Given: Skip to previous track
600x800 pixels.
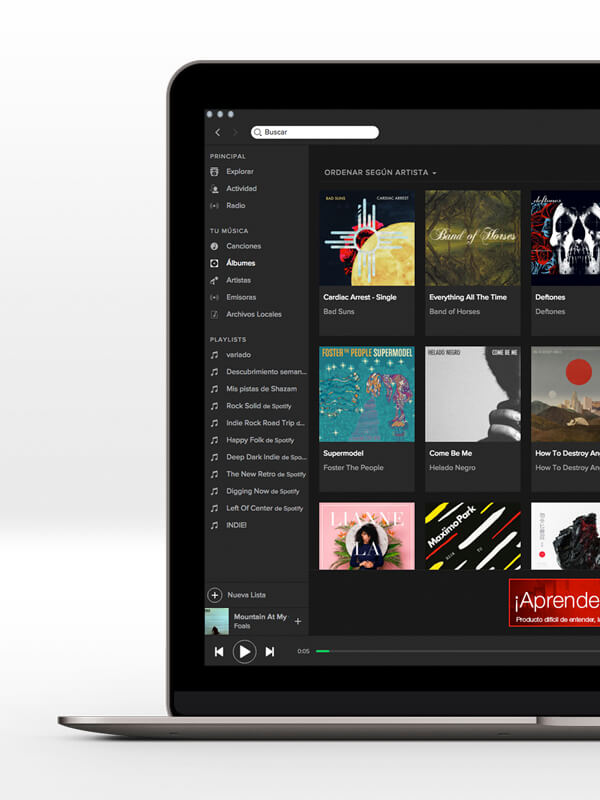Looking at the screenshot, I should tap(219, 652).
